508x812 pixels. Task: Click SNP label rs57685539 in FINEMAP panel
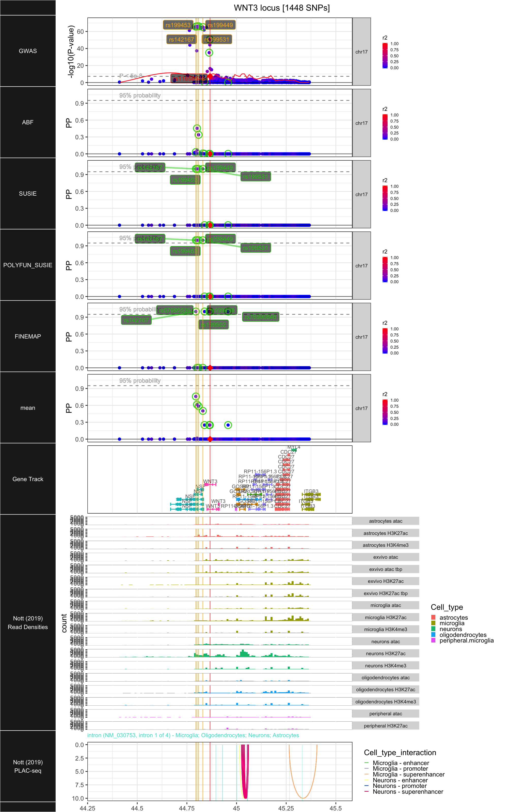click(x=175, y=310)
